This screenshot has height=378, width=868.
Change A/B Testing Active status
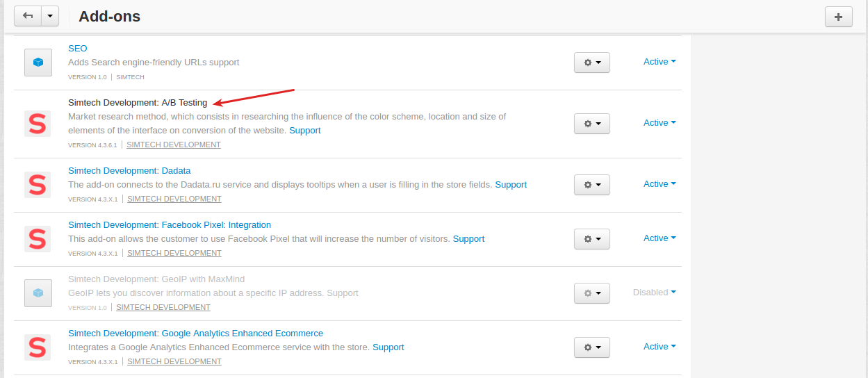pyautogui.click(x=660, y=123)
